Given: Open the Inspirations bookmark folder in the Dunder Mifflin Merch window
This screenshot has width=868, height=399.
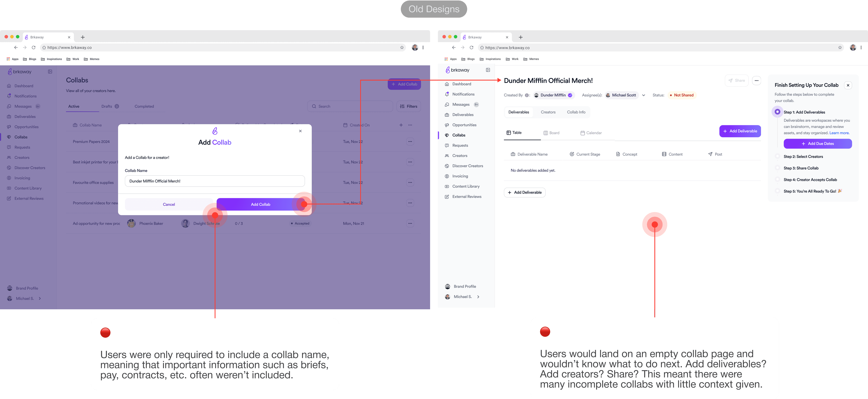Looking at the screenshot, I should (490, 59).
